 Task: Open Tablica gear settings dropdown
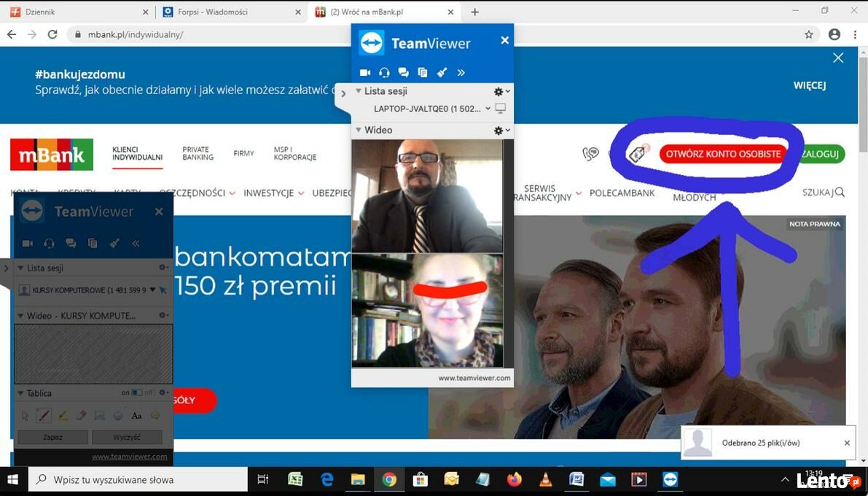[164, 392]
